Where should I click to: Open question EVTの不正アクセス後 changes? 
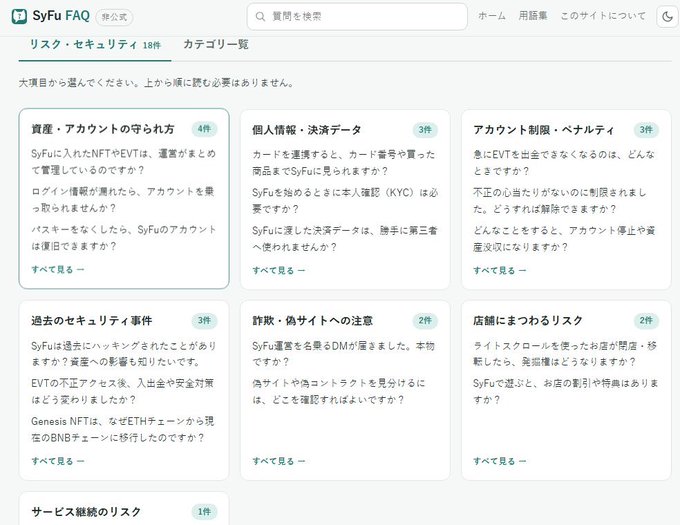pyautogui.click(x=123, y=391)
